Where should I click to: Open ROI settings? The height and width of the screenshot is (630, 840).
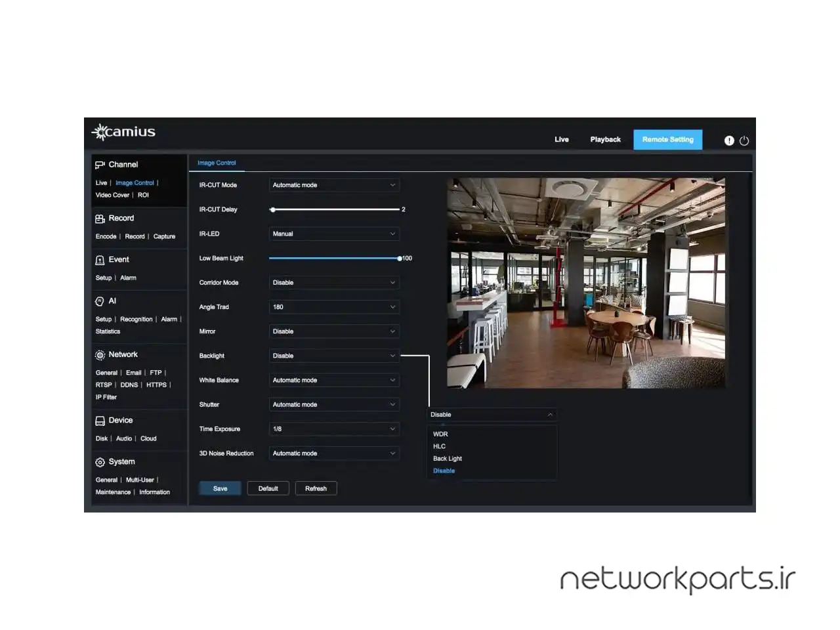[x=143, y=196]
